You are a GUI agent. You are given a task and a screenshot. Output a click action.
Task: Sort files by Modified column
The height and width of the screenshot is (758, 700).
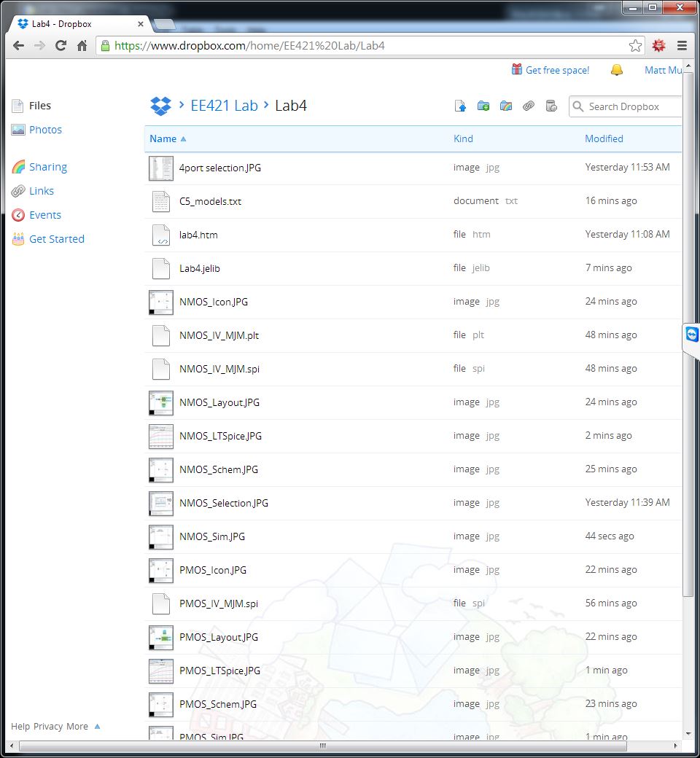click(x=604, y=138)
